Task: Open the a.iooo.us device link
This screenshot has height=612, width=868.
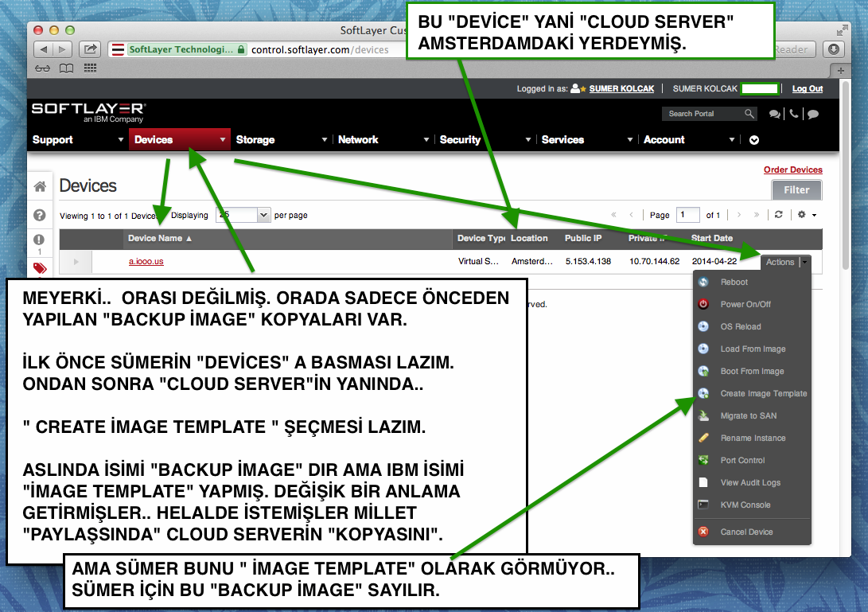Action: coord(146,261)
